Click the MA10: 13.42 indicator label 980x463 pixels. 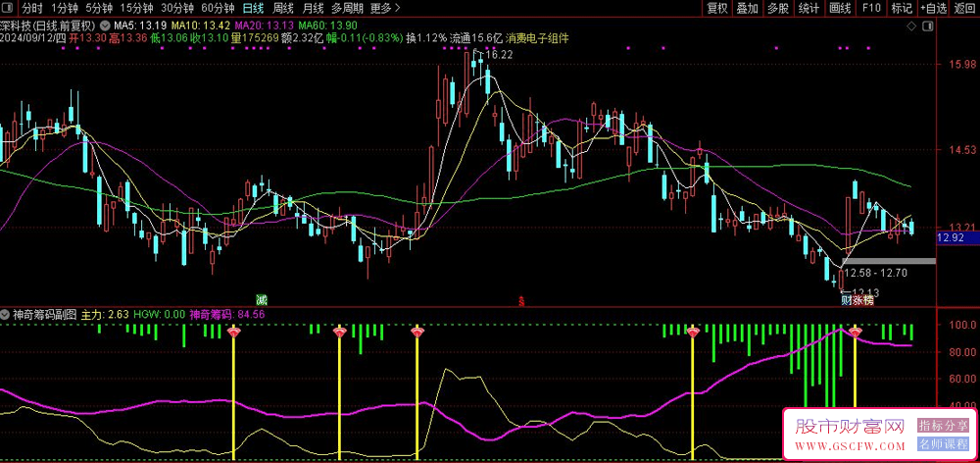click(x=200, y=26)
